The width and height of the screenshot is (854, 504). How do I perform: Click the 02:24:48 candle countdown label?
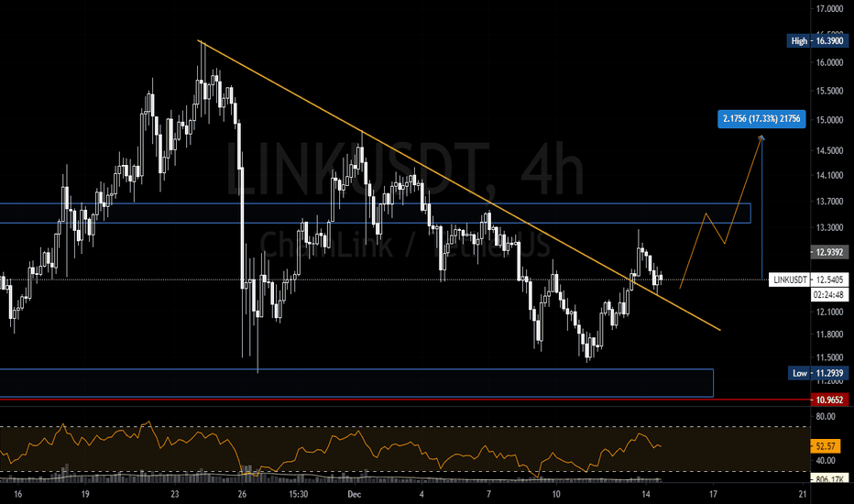point(829,295)
